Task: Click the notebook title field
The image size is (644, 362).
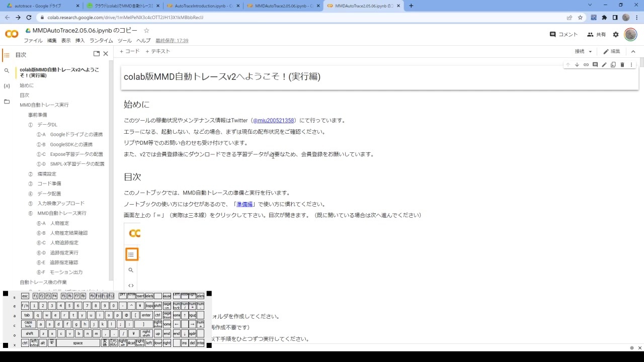Action: pyautogui.click(x=85, y=31)
